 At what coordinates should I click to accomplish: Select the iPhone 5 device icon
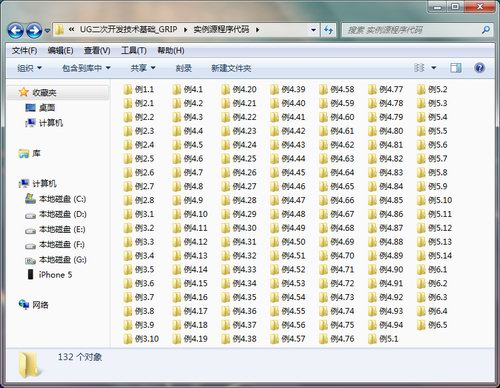(x=30, y=274)
